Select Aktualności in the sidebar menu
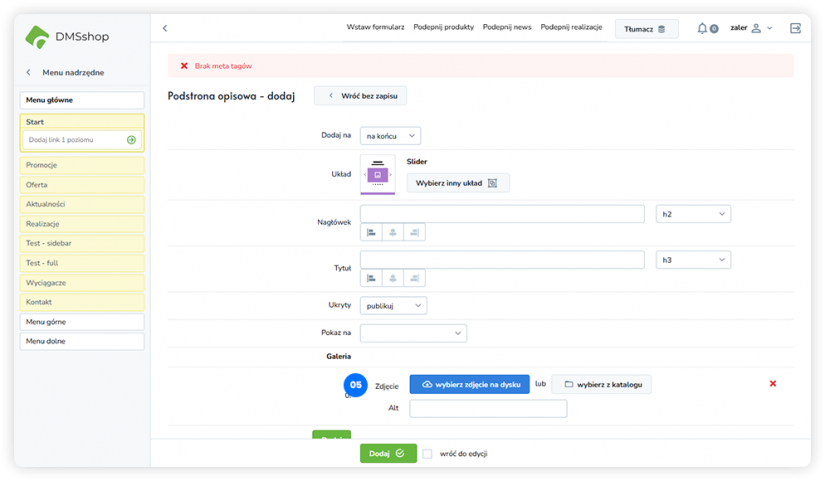Screen dimensions: 825x481 tap(82, 204)
